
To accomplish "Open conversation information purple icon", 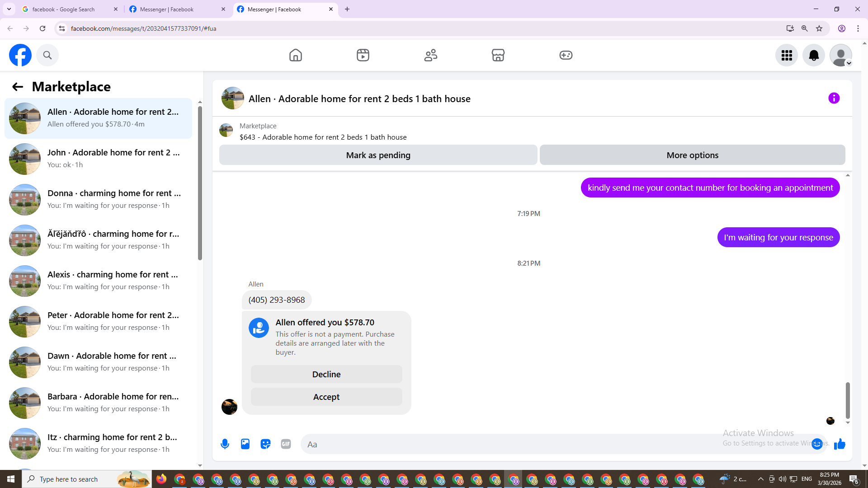I will tap(834, 99).
